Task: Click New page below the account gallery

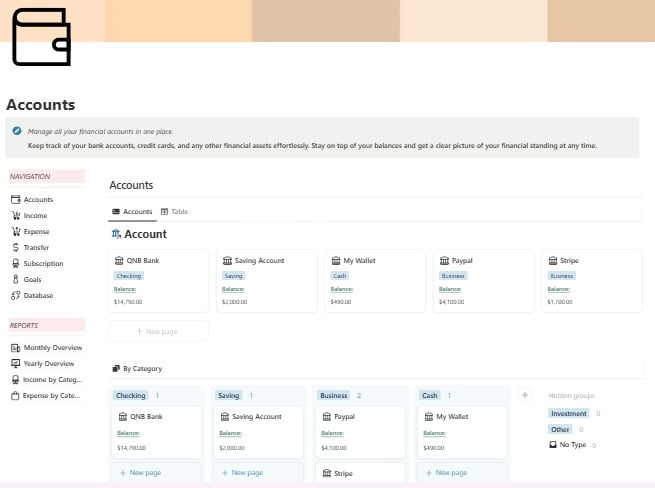Action: point(158,331)
